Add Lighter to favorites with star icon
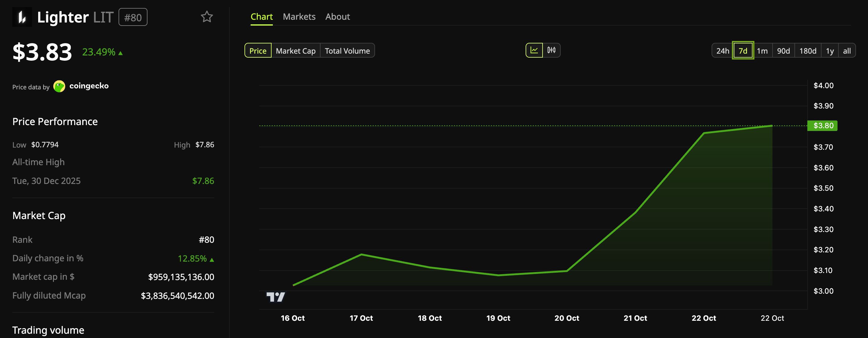Viewport: 868px width, 338px height. point(207,17)
